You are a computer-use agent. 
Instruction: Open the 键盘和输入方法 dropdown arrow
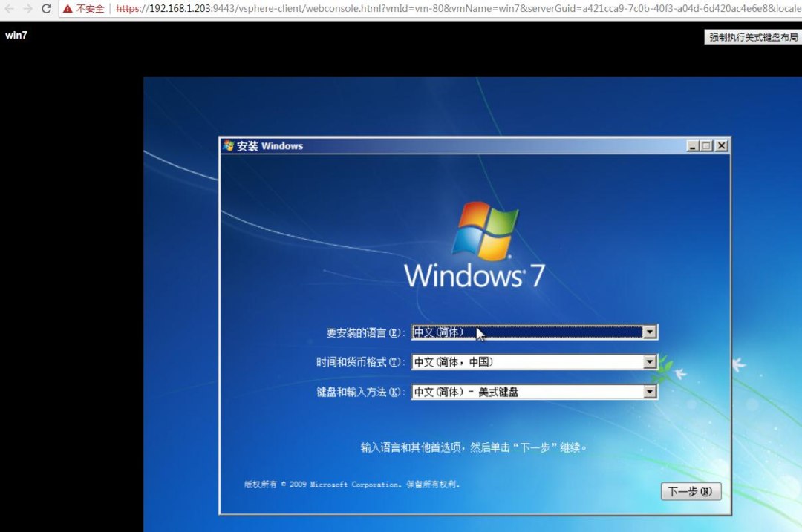(650, 392)
